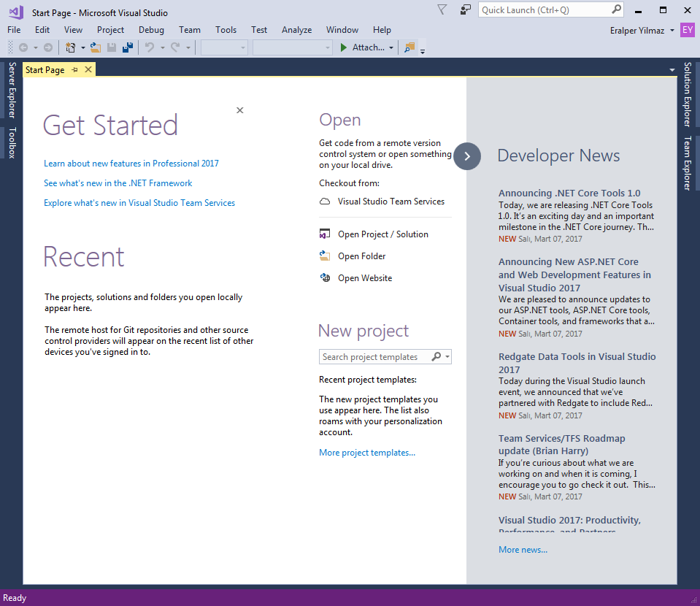Click the More news link
The height and width of the screenshot is (606, 700).
(523, 550)
